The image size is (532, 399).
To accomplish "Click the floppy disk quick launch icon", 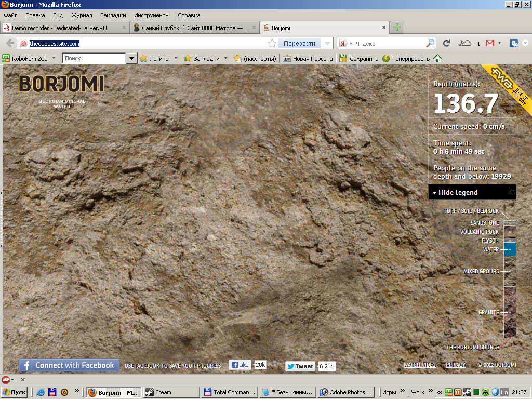I will pos(52,392).
